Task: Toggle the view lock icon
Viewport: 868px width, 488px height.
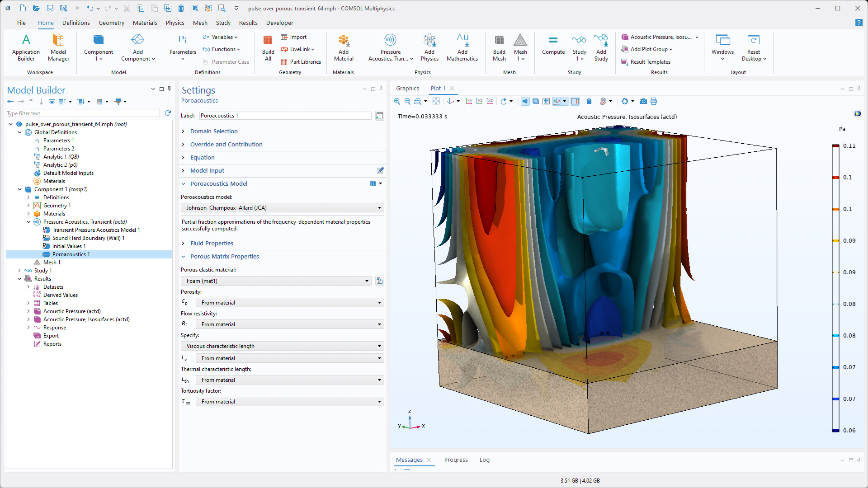Action: pos(589,101)
